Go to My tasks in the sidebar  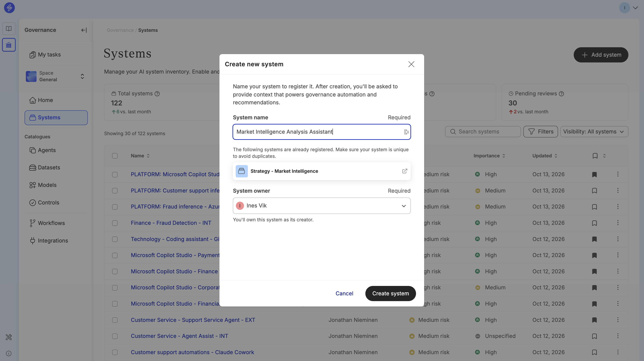click(x=49, y=55)
